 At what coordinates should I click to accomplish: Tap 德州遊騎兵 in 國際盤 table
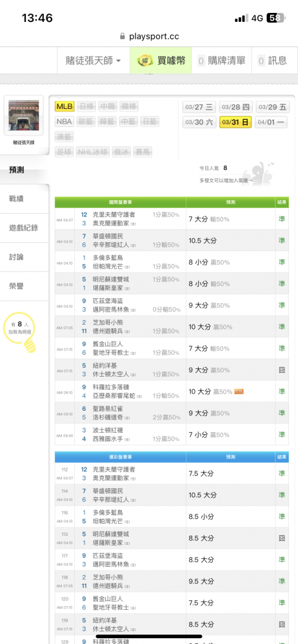pos(108,331)
